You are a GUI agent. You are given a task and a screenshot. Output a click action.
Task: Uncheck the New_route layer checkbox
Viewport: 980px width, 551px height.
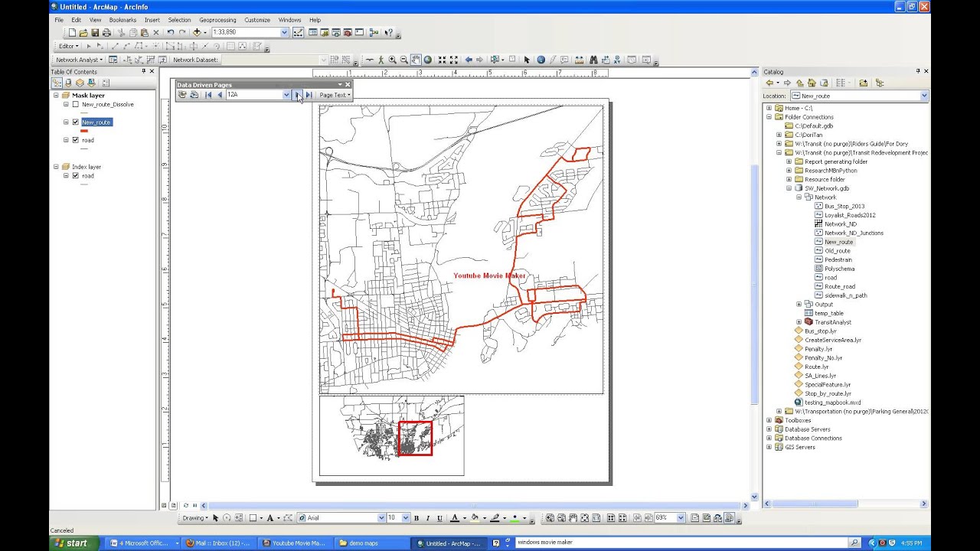click(x=75, y=122)
